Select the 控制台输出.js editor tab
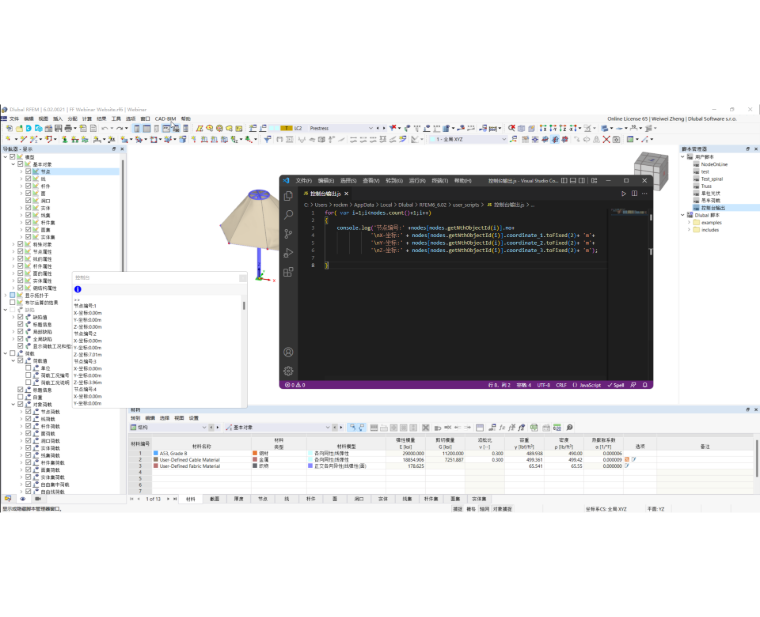Image resolution: width=760 pixels, height=617 pixels. coord(325,193)
